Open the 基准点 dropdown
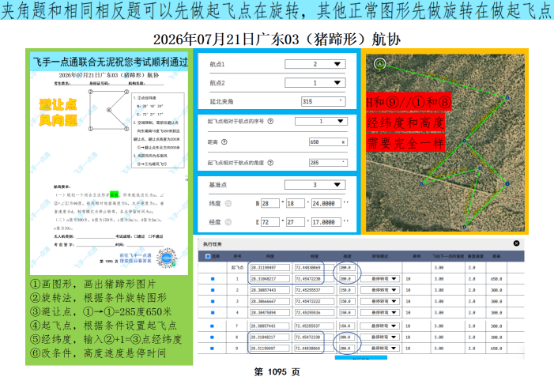Screen dimensions: 554x392 tap(315, 185)
